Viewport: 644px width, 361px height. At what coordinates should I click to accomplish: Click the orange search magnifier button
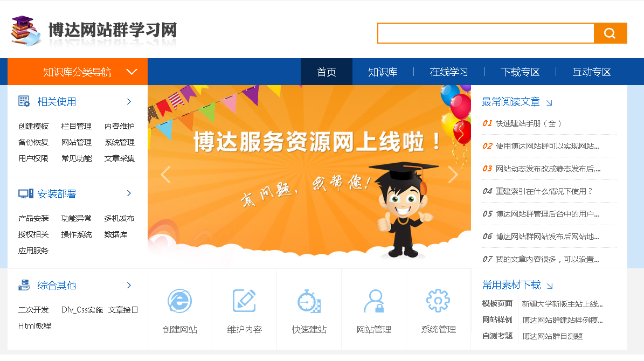point(610,33)
